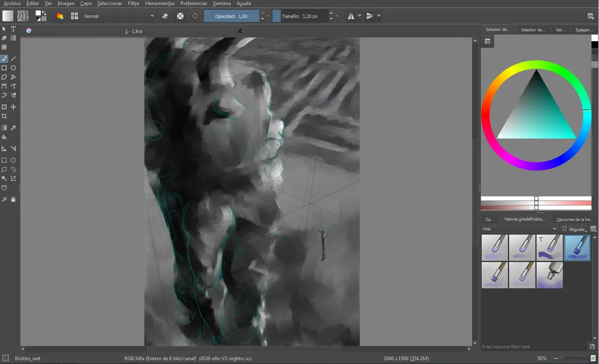This screenshot has height=364, width=599.
Task: Select the highlighted blue wet brush preset
Action: click(577, 248)
